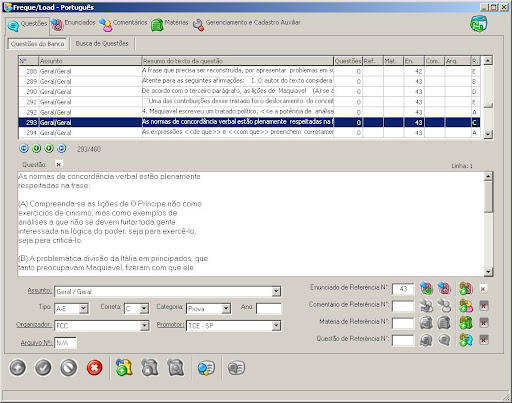Click the second bubble icon beside Questão de Referência
This screenshot has height=403, width=512.
tap(444, 340)
